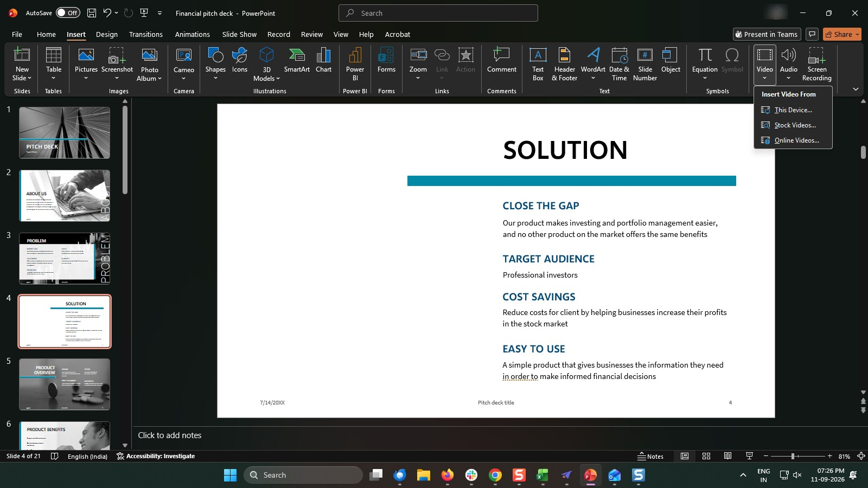Screen dimensions: 868x488
Task: Open File Explorer from the taskbar
Action: click(x=424, y=475)
